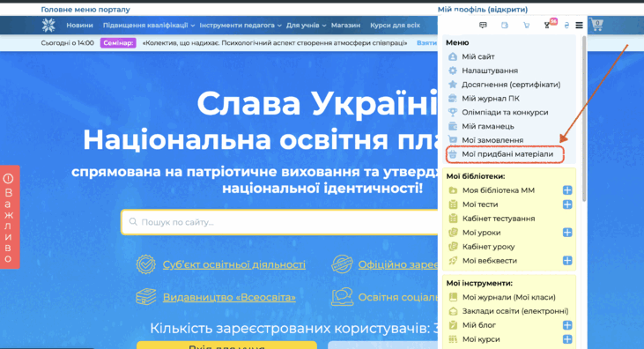Click the Сьогодні о 14:00 time text
This screenshot has width=644, height=349.
67,43
